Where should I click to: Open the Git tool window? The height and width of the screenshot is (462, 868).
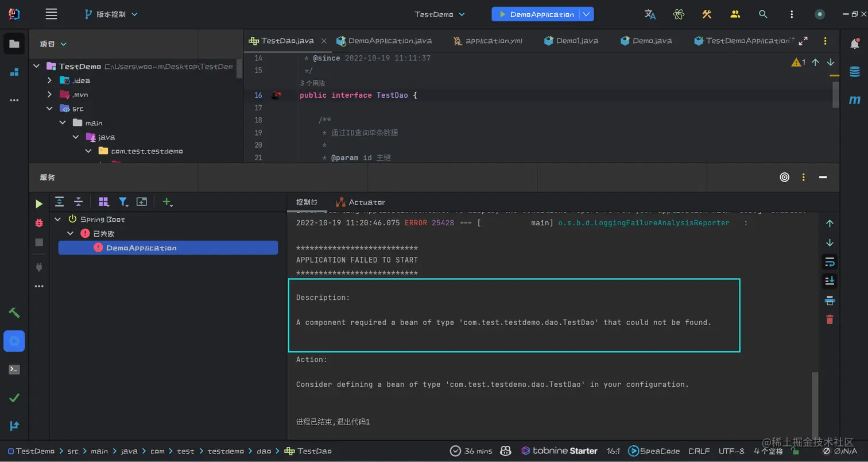tap(14, 426)
